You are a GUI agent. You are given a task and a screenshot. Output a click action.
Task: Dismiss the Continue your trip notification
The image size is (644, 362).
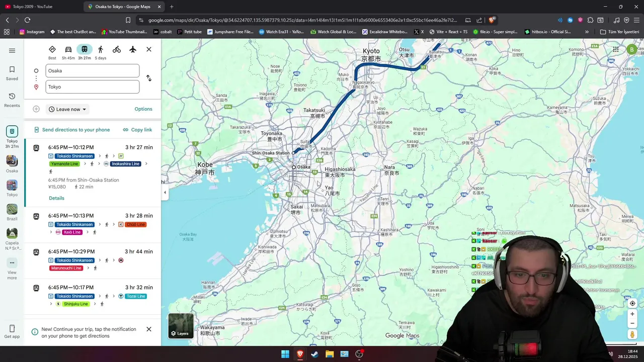coord(149,329)
